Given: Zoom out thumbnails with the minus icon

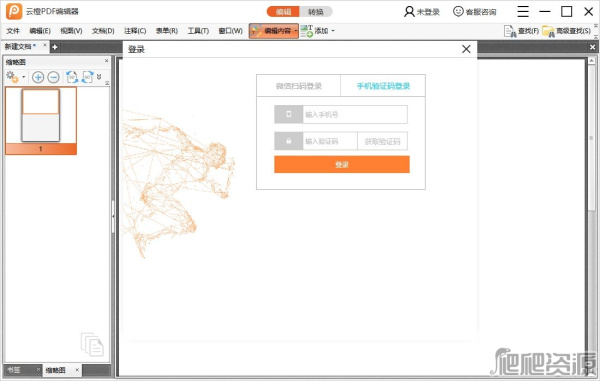Looking at the screenshot, I should (54, 77).
